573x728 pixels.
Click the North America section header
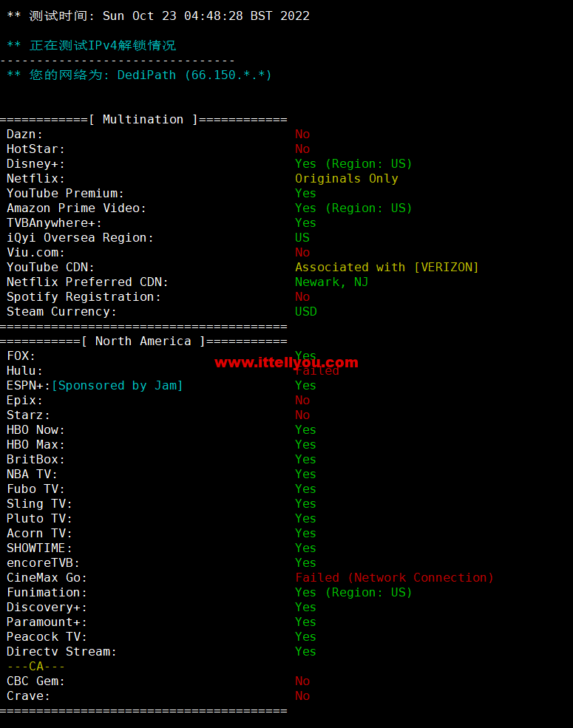(x=143, y=341)
